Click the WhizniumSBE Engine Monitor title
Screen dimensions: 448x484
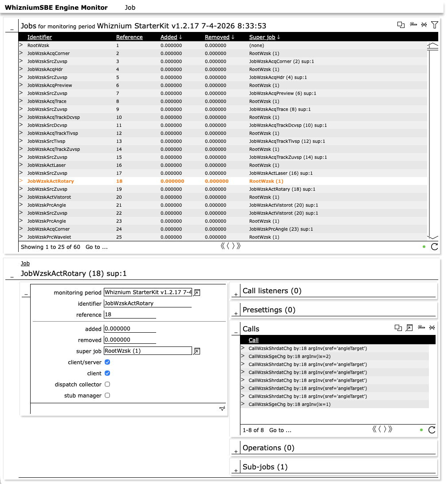pyautogui.click(x=56, y=8)
